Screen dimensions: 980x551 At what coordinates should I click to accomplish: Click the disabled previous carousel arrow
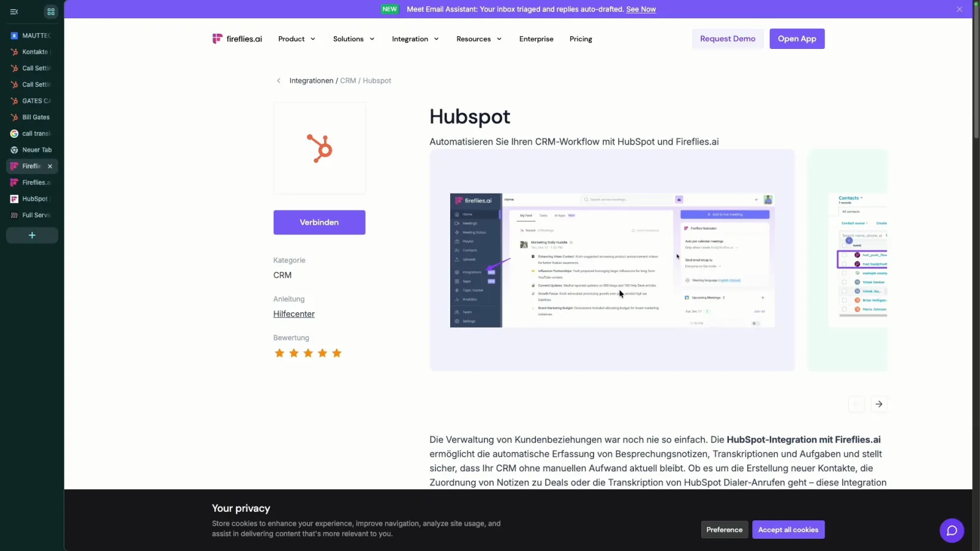click(x=856, y=404)
